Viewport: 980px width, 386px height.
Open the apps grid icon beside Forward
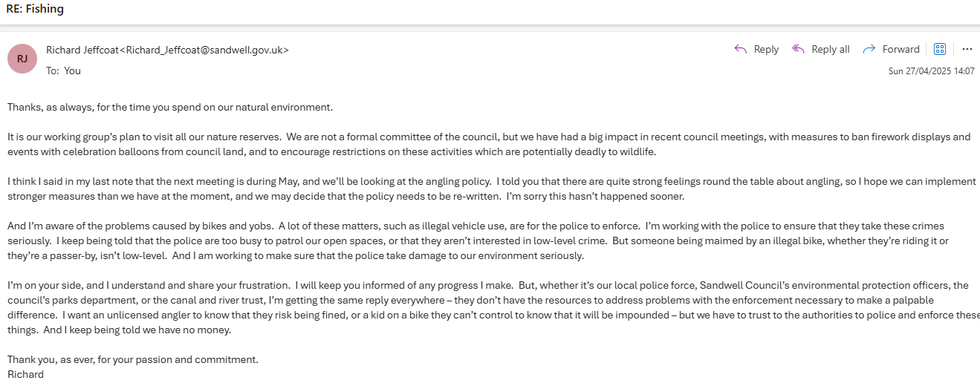coord(939,49)
